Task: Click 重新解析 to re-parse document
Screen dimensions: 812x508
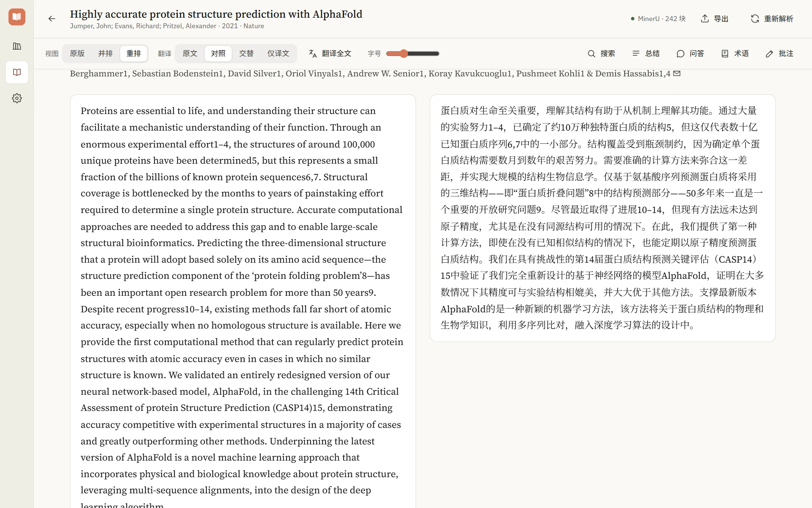Action: [772, 19]
